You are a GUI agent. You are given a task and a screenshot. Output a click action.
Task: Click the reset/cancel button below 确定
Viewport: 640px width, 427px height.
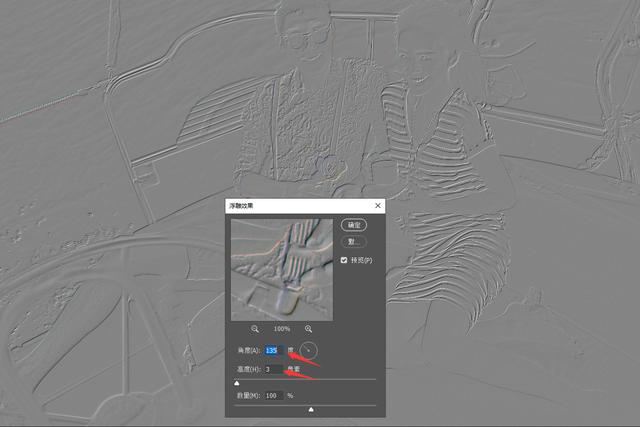(x=354, y=242)
